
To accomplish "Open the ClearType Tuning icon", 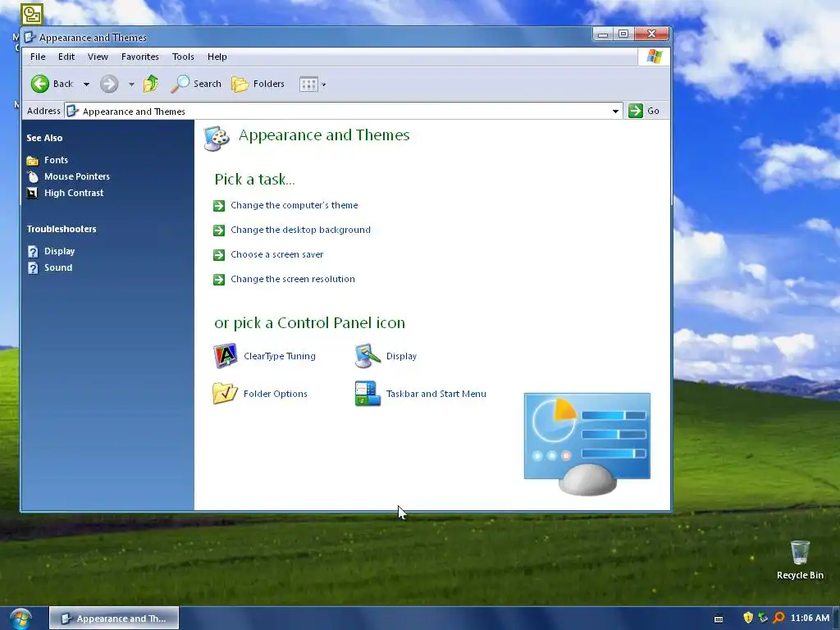I will (x=226, y=356).
